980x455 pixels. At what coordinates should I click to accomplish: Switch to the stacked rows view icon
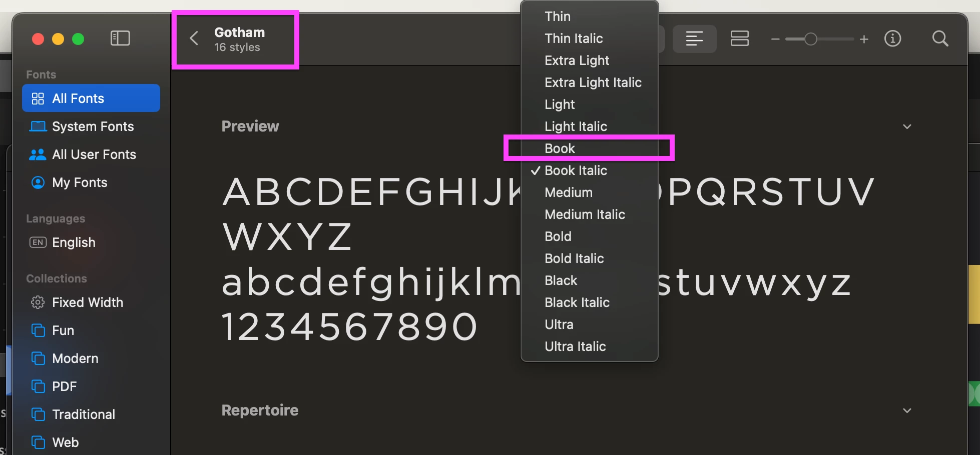739,38
